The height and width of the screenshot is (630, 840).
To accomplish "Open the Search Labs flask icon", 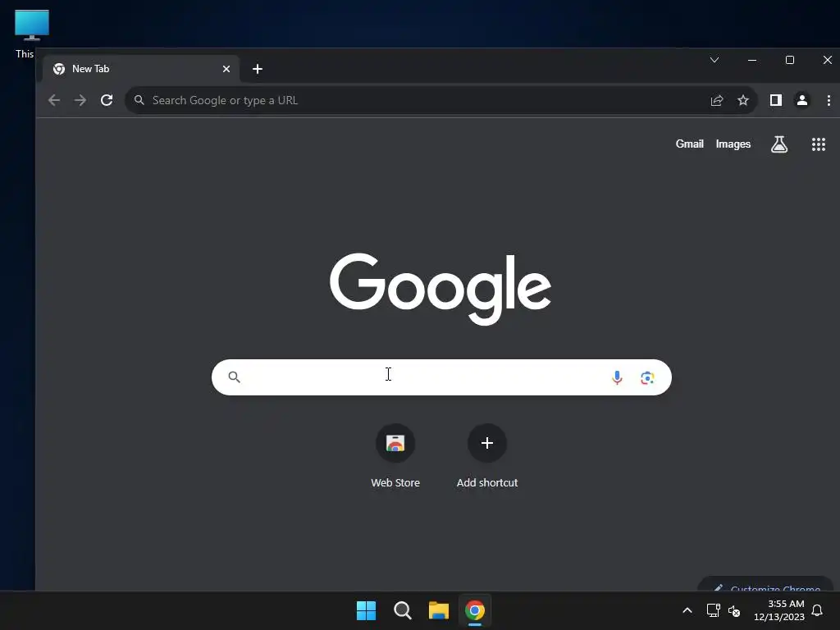I will [779, 144].
